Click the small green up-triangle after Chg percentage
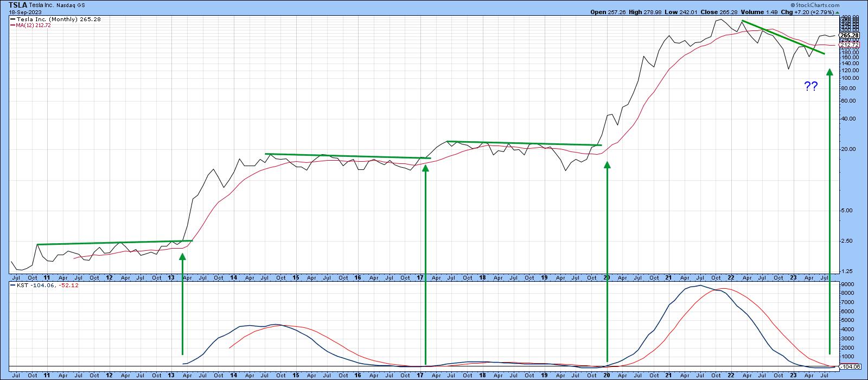The width and height of the screenshot is (868, 380). coord(838,11)
